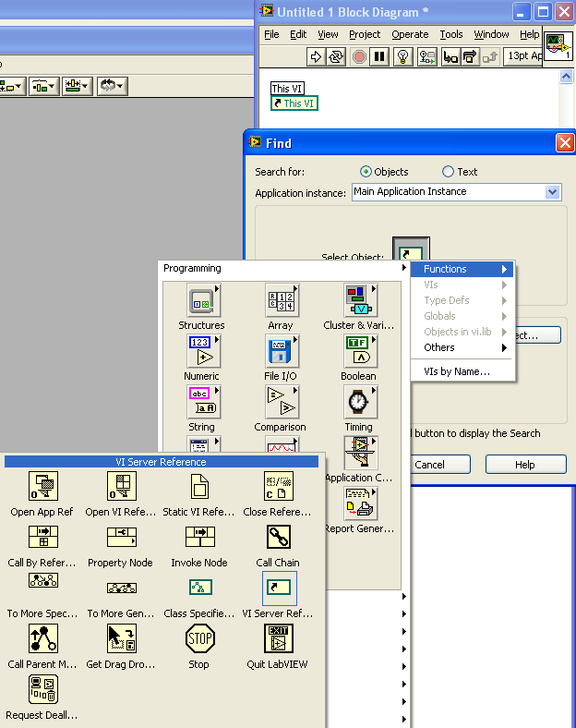Image resolution: width=576 pixels, height=728 pixels.
Task: Open the Edit menu in Block Diagram
Action: tap(298, 34)
